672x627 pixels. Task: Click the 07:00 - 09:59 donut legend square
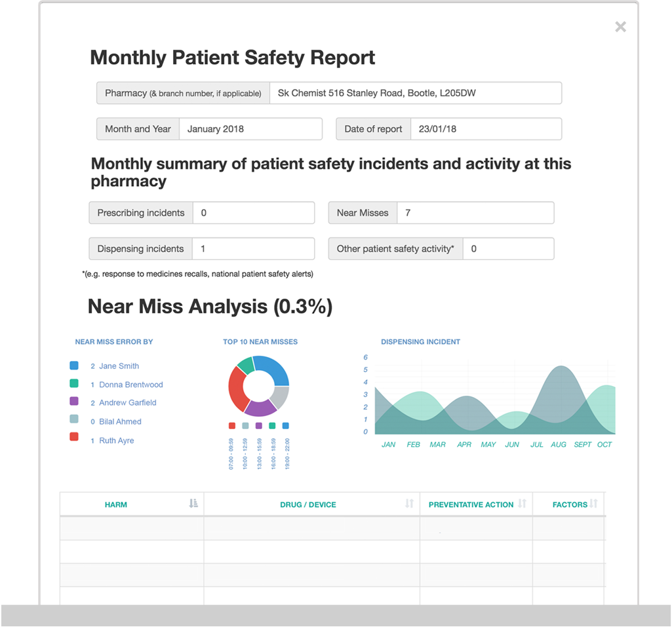coord(231,425)
